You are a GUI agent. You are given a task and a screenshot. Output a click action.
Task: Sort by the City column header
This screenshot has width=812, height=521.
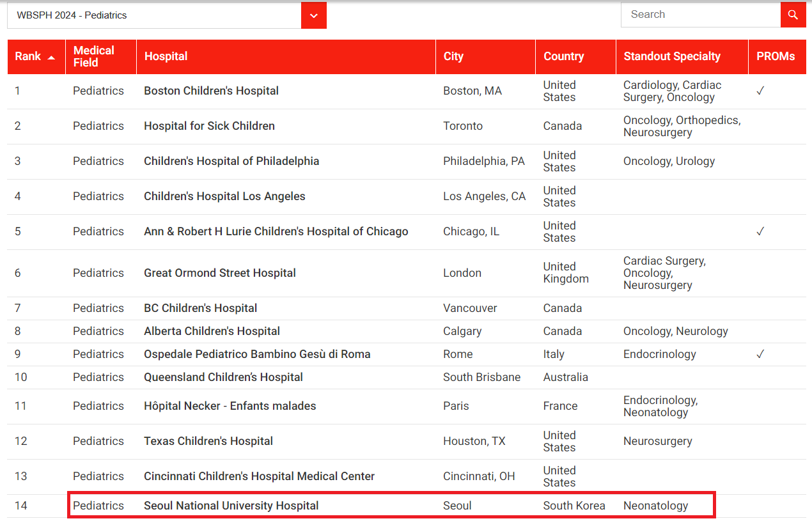485,57
